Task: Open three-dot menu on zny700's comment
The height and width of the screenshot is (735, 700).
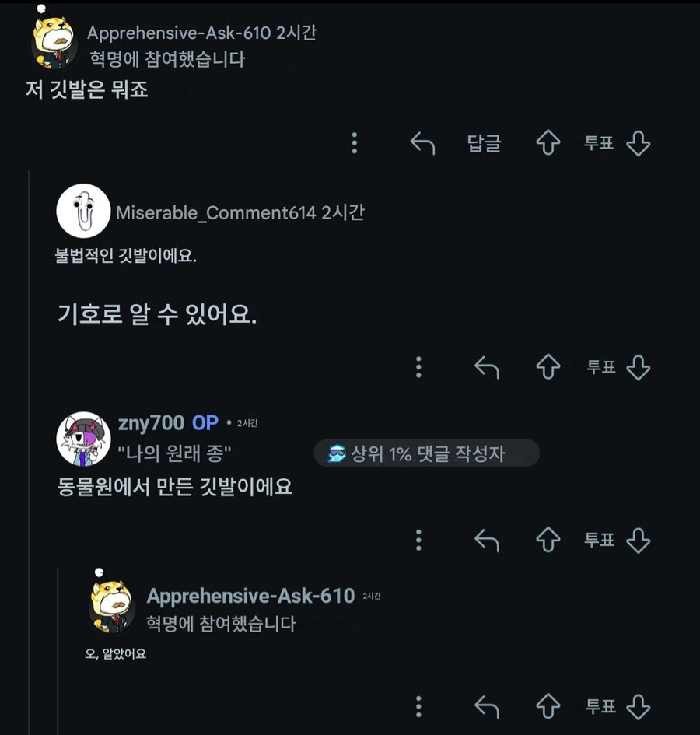Action: click(419, 540)
